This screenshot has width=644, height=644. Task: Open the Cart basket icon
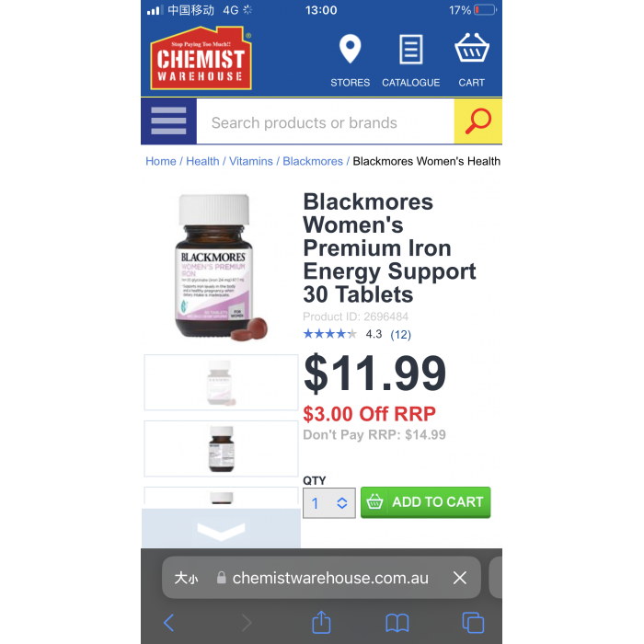tap(471, 48)
